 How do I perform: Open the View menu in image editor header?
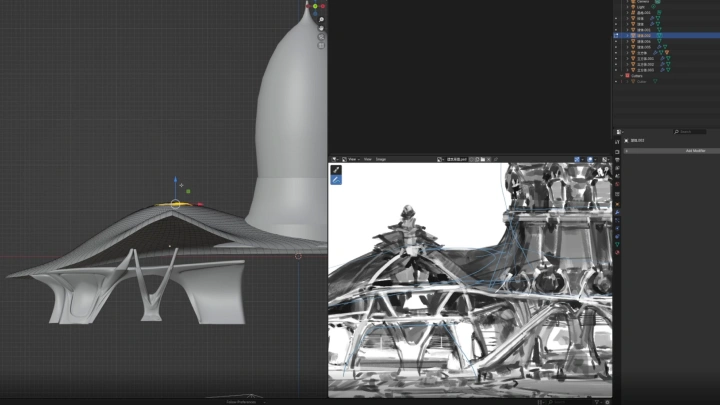(x=368, y=159)
